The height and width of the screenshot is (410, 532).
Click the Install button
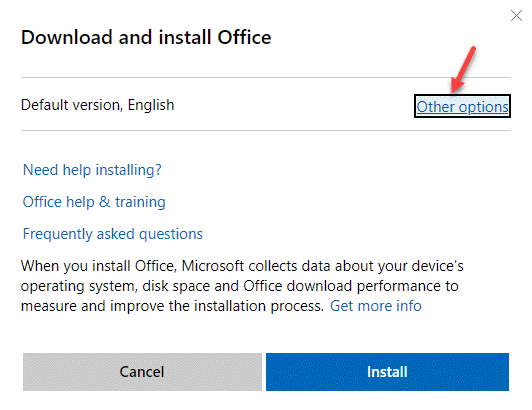pyautogui.click(x=387, y=372)
